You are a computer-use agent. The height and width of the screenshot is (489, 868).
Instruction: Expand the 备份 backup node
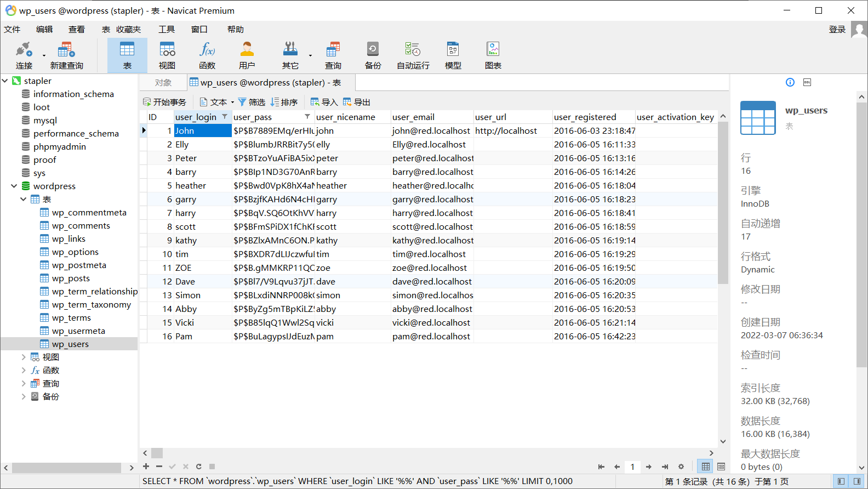coord(24,396)
